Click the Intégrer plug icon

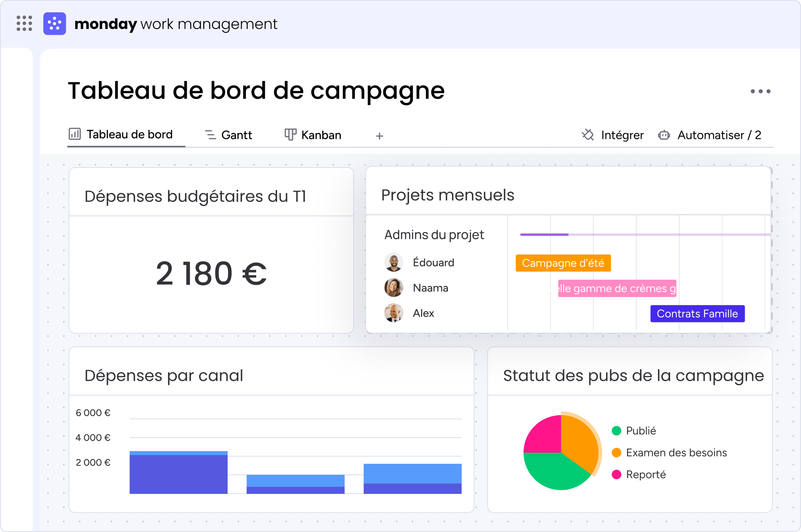tap(588, 135)
